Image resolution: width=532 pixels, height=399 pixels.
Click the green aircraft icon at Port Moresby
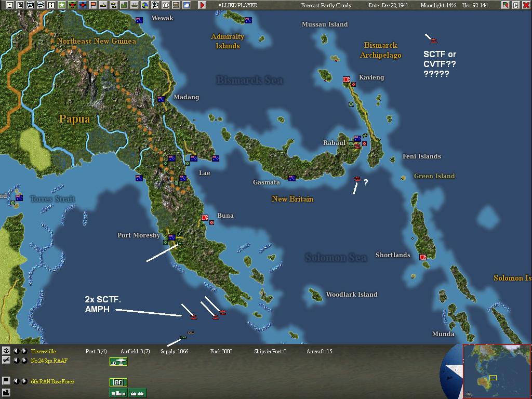coord(180,234)
